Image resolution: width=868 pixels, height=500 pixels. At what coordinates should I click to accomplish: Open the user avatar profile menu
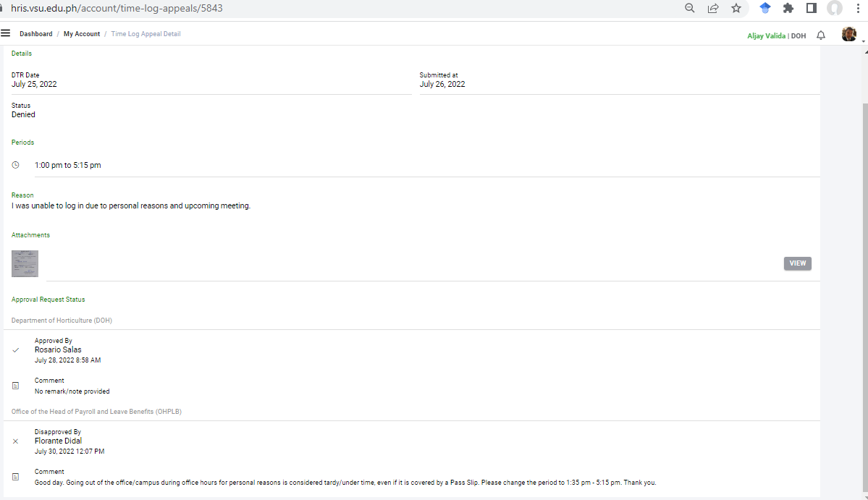tap(849, 34)
